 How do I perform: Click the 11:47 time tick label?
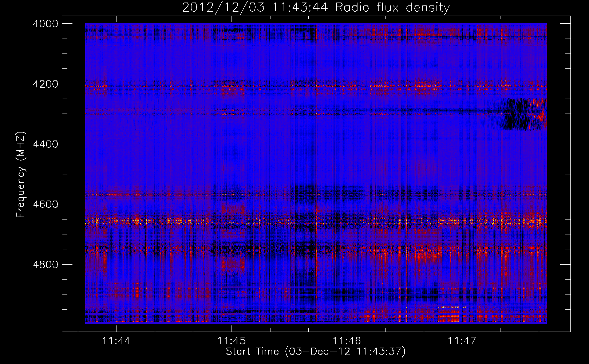[462, 341]
